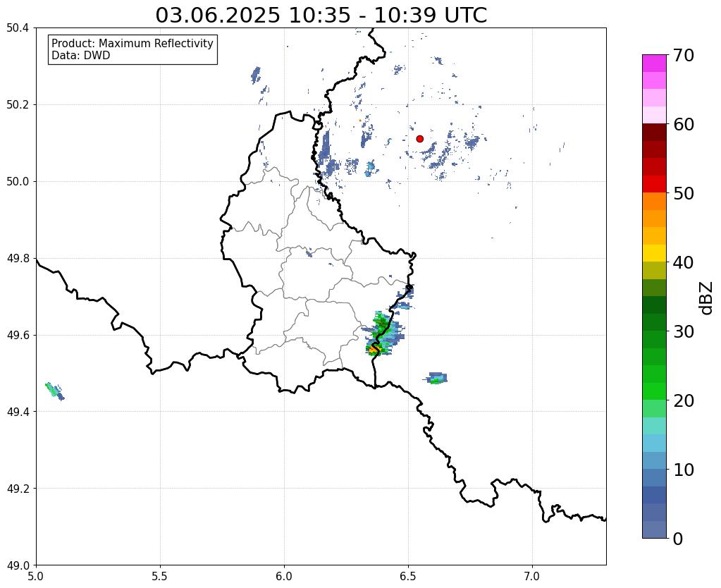Click the colorbar tick label 60
Screen dimensions: 721x588
[x=684, y=124]
